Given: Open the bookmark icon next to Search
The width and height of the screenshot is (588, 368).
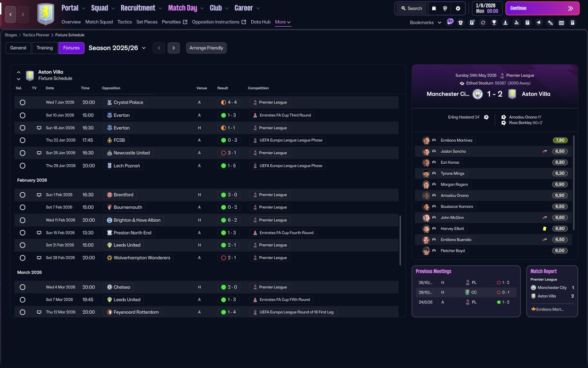Looking at the screenshot, I should point(434,8).
